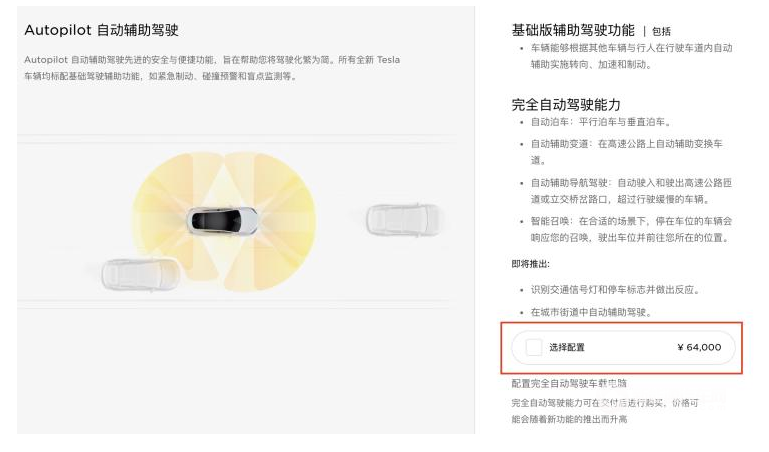
Task: Check the 选择配置 checkbox
Action: [534, 347]
